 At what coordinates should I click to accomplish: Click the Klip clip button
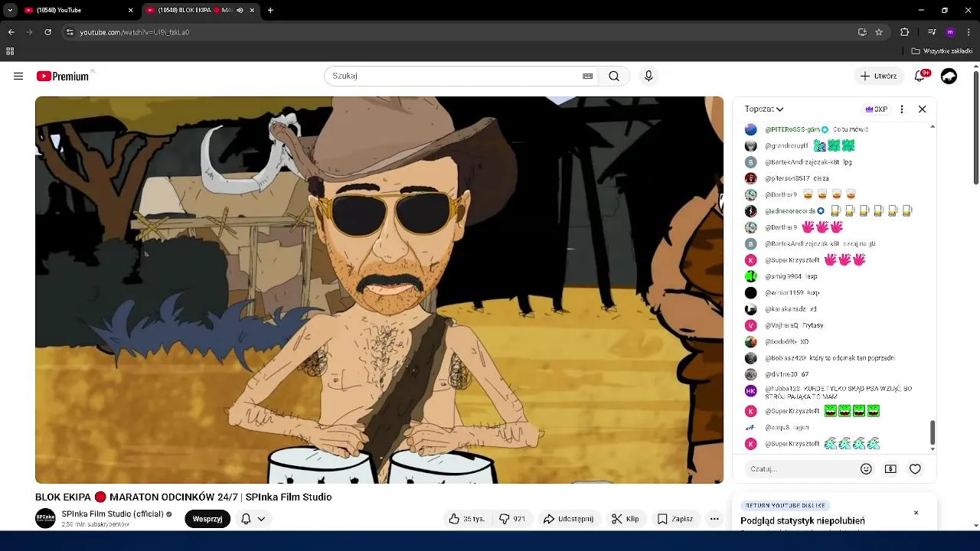(626, 518)
